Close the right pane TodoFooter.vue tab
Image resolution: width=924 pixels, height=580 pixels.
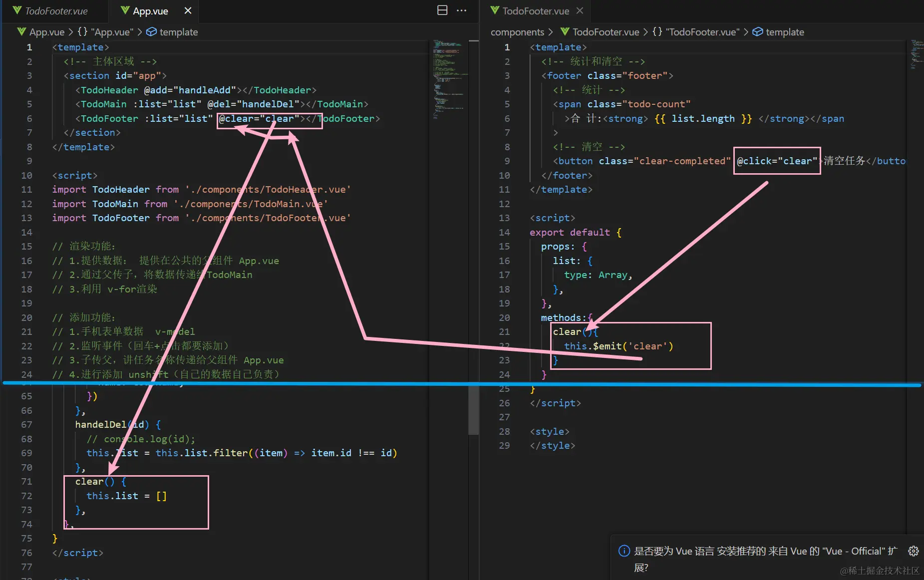pos(580,10)
